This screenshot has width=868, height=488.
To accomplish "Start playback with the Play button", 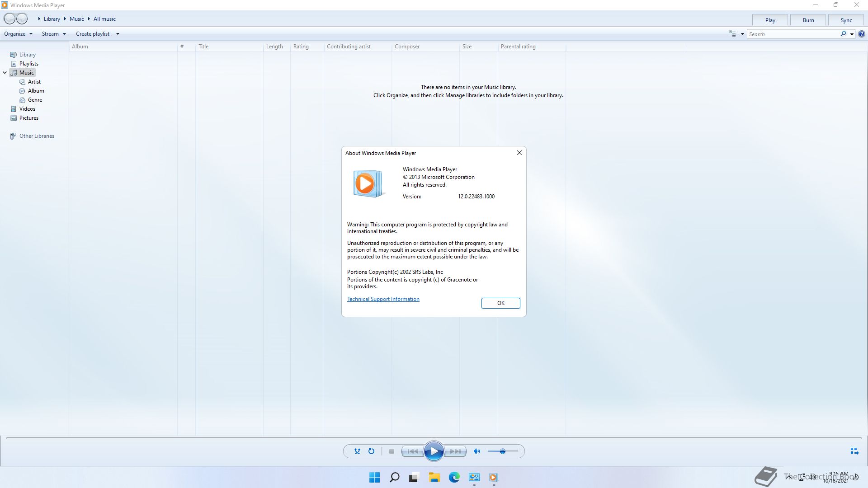I will click(434, 451).
